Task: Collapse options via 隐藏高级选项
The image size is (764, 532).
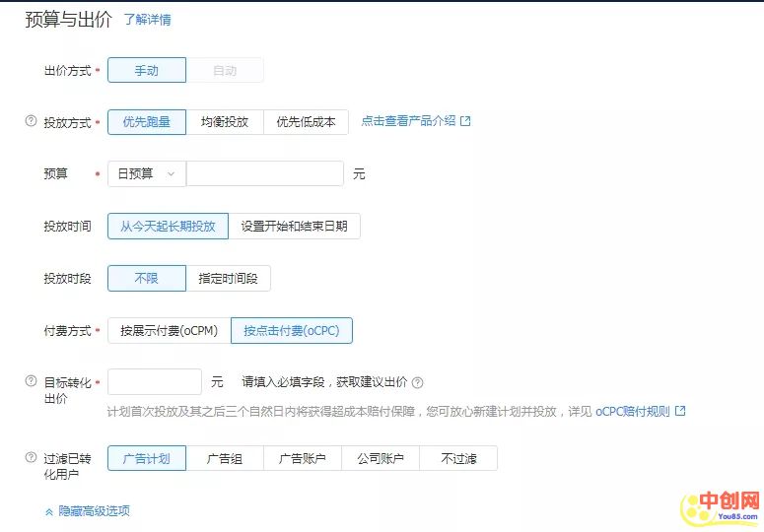Action: click(94, 511)
